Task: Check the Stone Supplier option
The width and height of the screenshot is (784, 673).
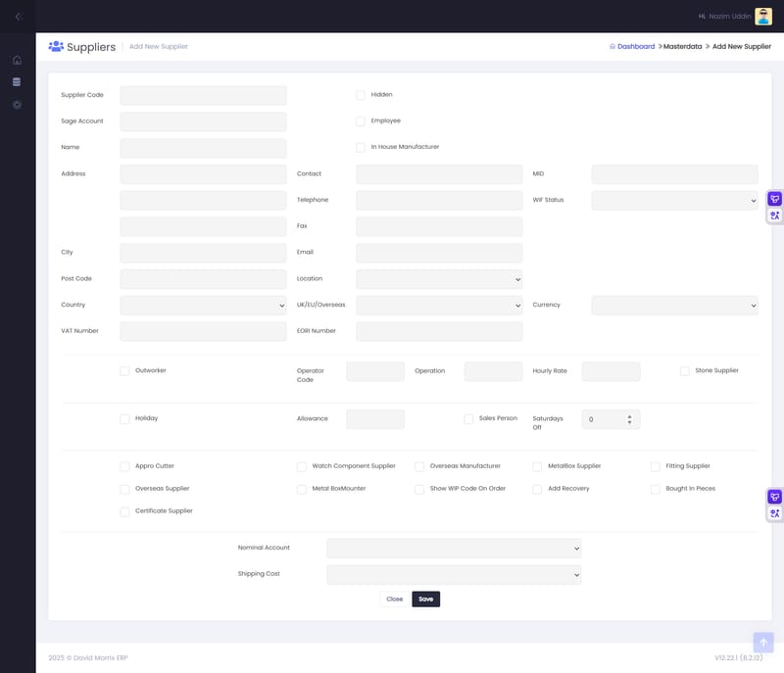Action: [685, 371]
